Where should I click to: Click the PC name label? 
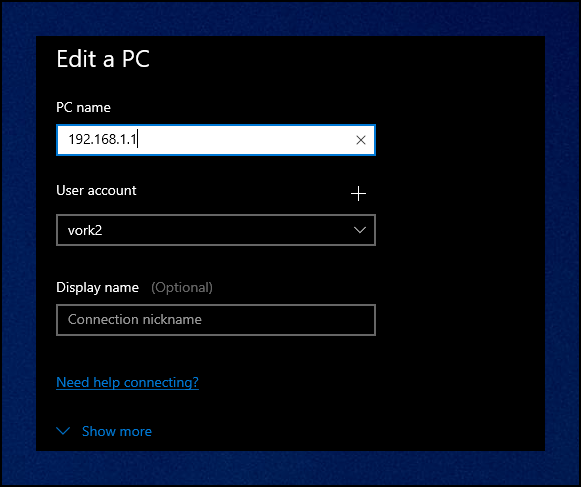click(x=83, y=107)
